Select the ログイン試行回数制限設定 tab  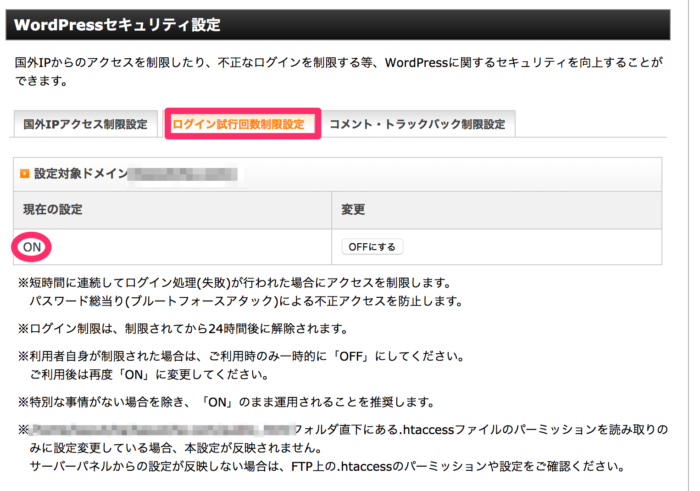click(238, 124)
